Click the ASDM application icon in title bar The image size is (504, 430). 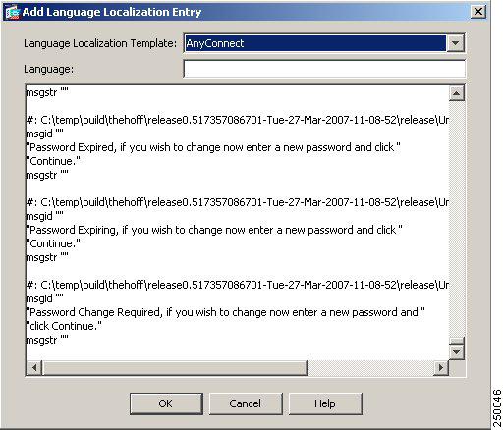point(12,13)
